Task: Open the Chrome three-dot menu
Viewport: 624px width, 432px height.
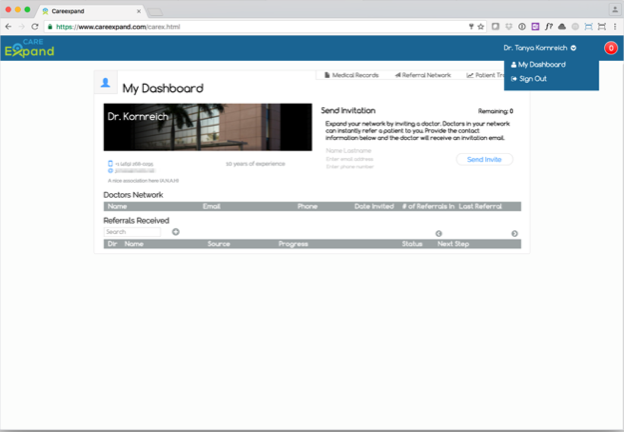Action: 615,26
